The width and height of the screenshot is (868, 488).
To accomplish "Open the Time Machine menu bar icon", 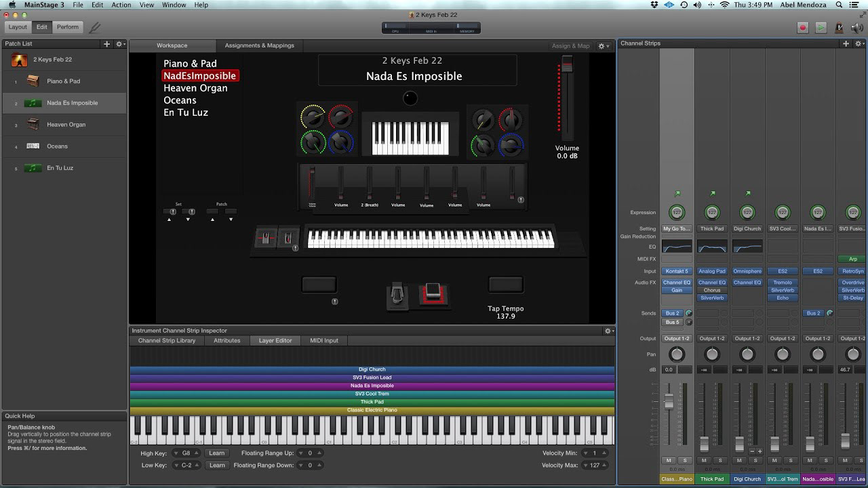I will pyautogui.click(x=684, y=5).
